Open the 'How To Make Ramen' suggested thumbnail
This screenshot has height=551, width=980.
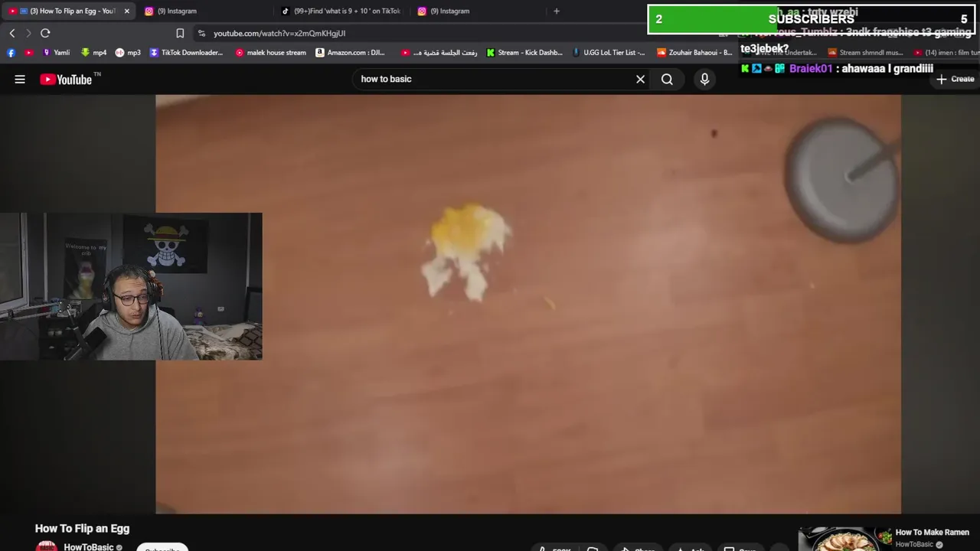pyautogui.click(x=844, y=538)
